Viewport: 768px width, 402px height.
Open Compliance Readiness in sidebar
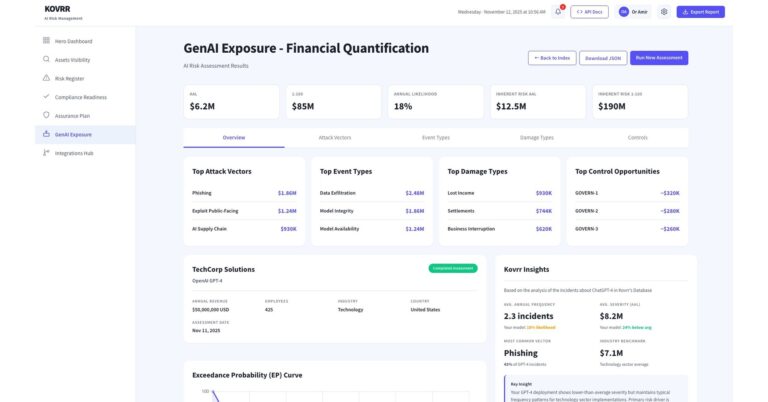pyautogui.click(x=85, y=97)
